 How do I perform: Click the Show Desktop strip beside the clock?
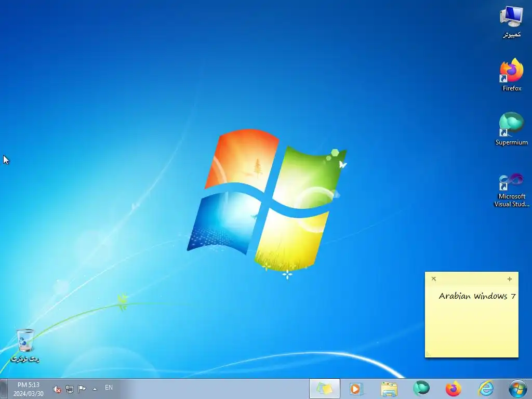pos(4,389)
